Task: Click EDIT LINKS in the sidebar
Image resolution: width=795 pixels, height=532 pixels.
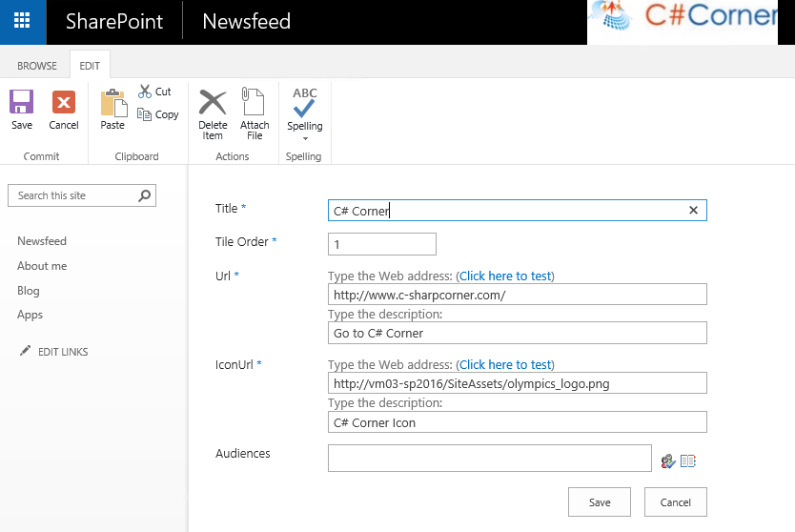Action: click(62, 352)
